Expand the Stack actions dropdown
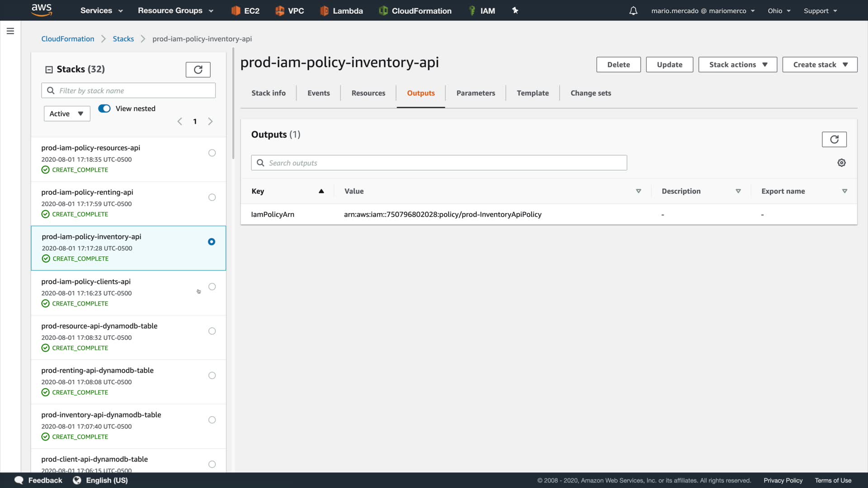 point(737,65)
